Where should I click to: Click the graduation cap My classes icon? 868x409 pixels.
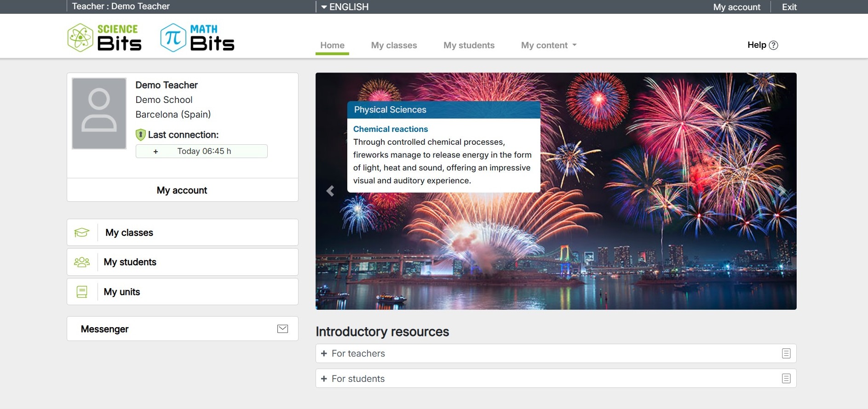click(82, 233)
